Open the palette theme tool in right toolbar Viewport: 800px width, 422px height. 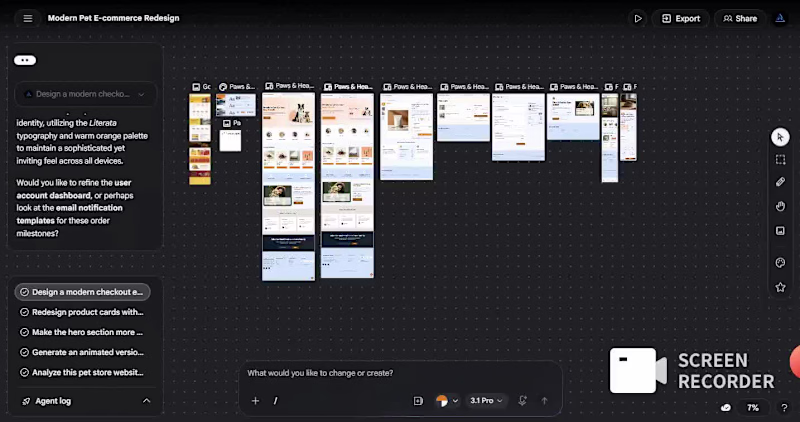[780, 262]
